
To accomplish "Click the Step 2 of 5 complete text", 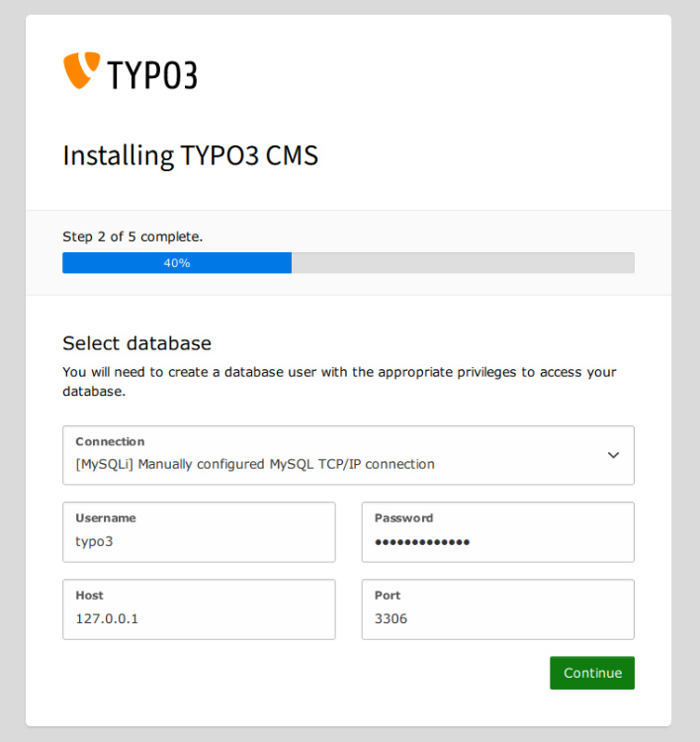I will (x=132, y=236).
